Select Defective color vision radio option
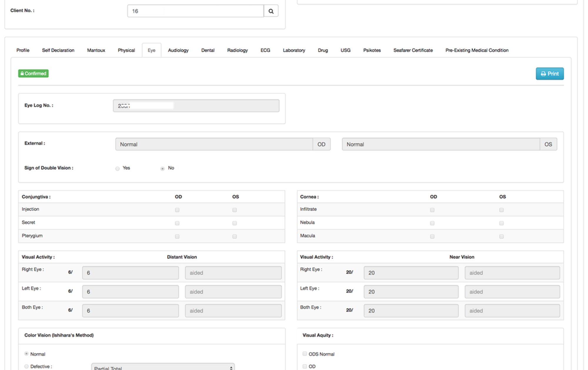Viewport: 588px width, 370px height. tap(26, 366)
